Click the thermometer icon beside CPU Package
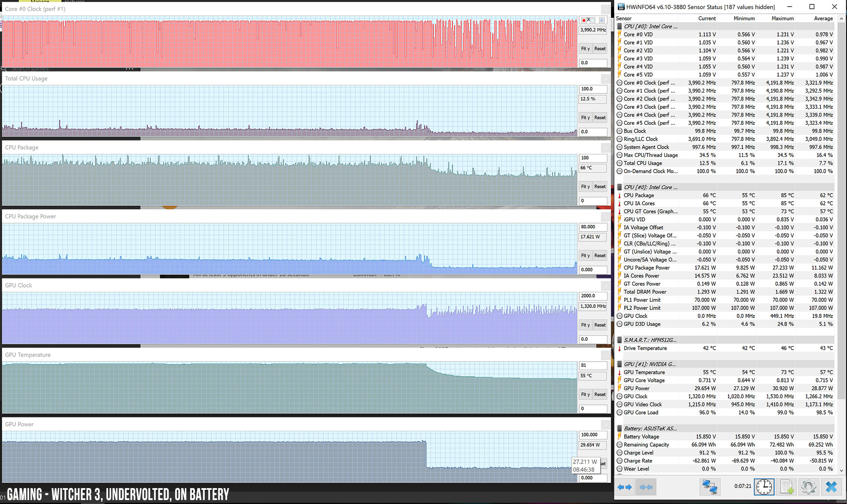Viewport: 847px width, 504px height. pyautogui.click(x=619, y=195)
